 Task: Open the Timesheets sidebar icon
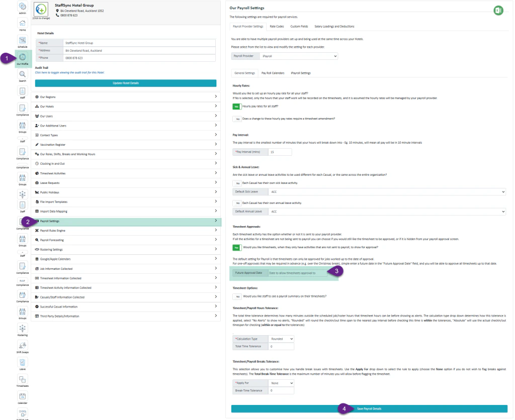coord(22,379)
